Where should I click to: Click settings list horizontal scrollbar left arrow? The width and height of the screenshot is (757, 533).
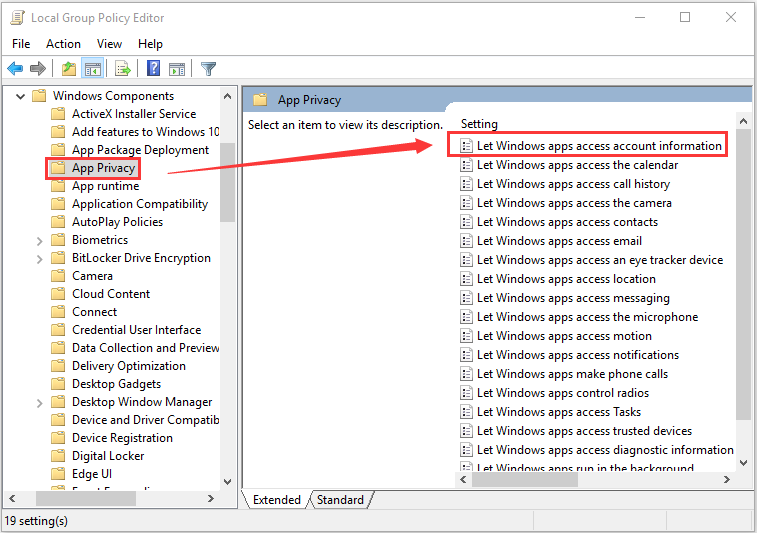click(x=463, y=479)
